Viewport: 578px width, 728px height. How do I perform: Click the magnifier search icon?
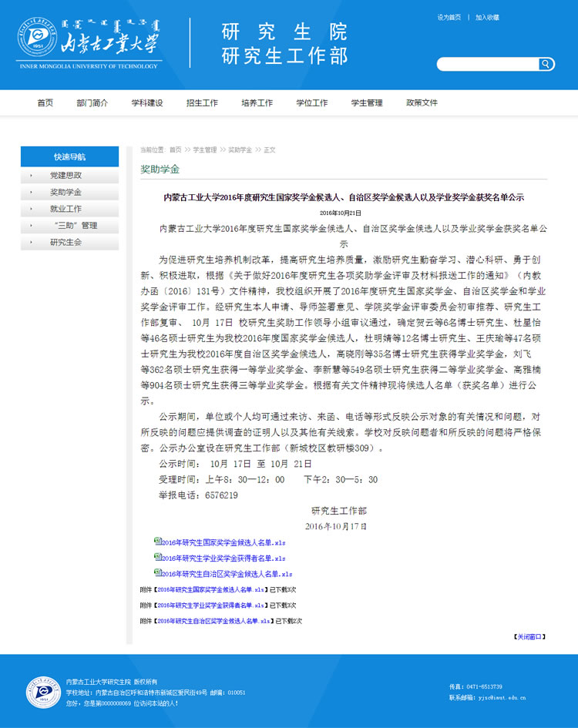(x=546, y=64)
